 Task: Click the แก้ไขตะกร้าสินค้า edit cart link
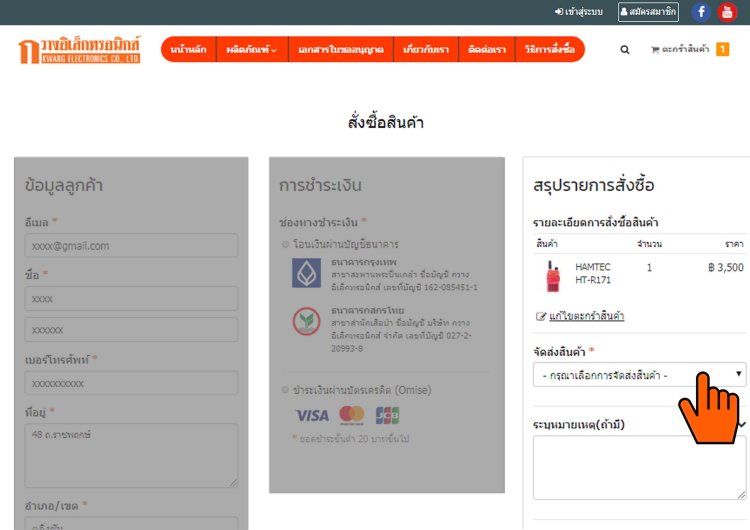[586, 316]
